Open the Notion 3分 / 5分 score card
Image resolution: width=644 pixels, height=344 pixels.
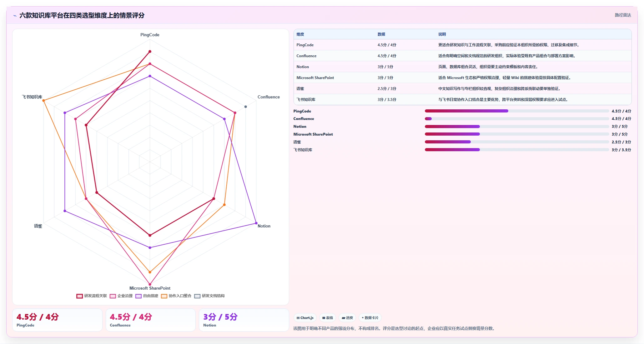click(244, 320)
